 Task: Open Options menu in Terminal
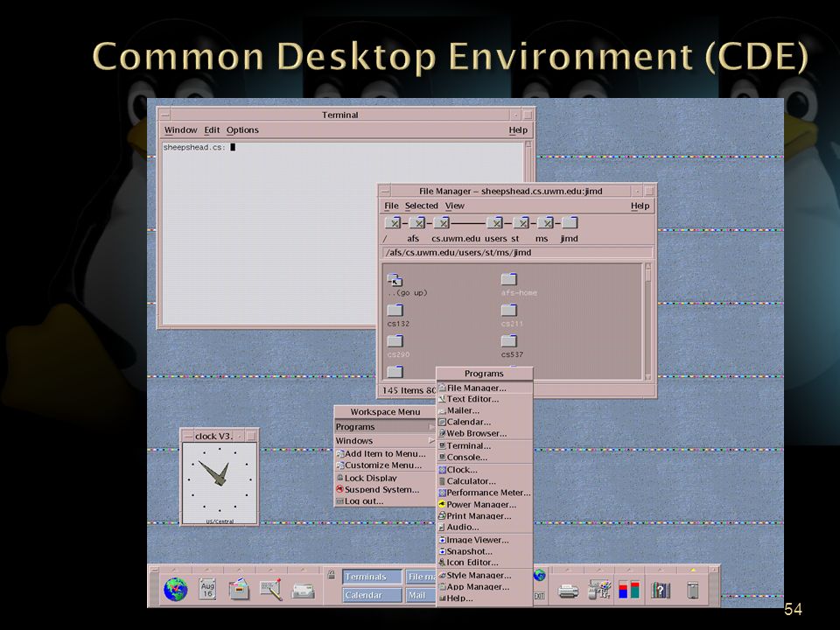[242, 130]
